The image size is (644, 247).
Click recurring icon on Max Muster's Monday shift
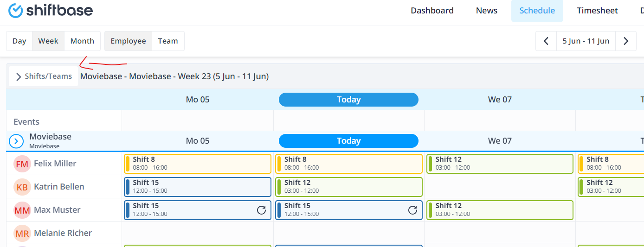pos(261,210)
